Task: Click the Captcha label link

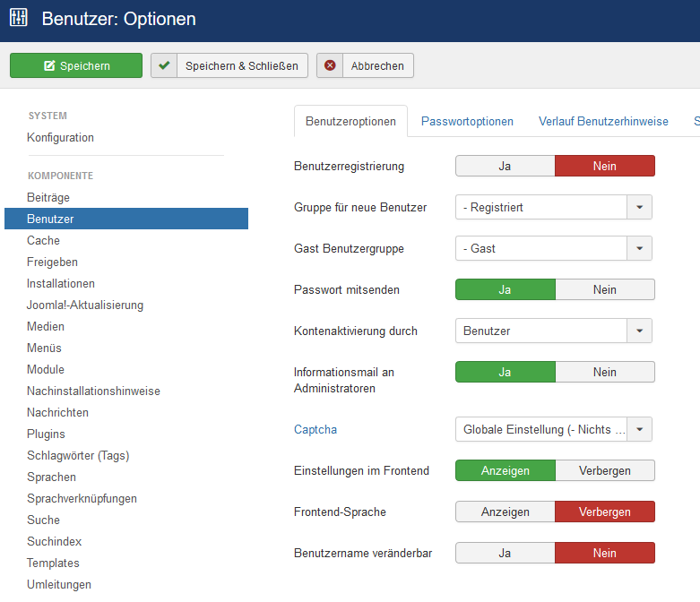Action: coord(315,429)
